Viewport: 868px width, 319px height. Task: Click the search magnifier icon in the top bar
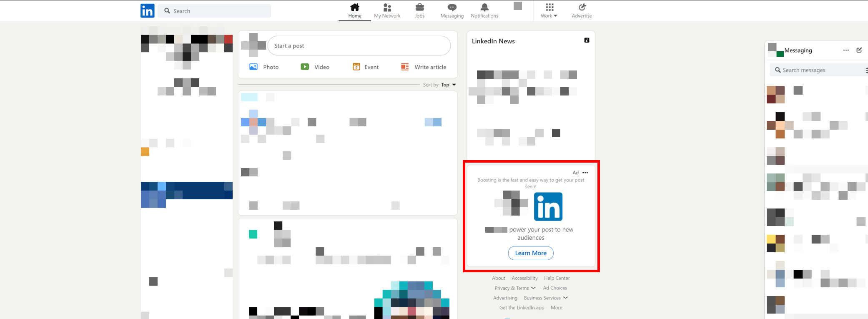[167, 11]
